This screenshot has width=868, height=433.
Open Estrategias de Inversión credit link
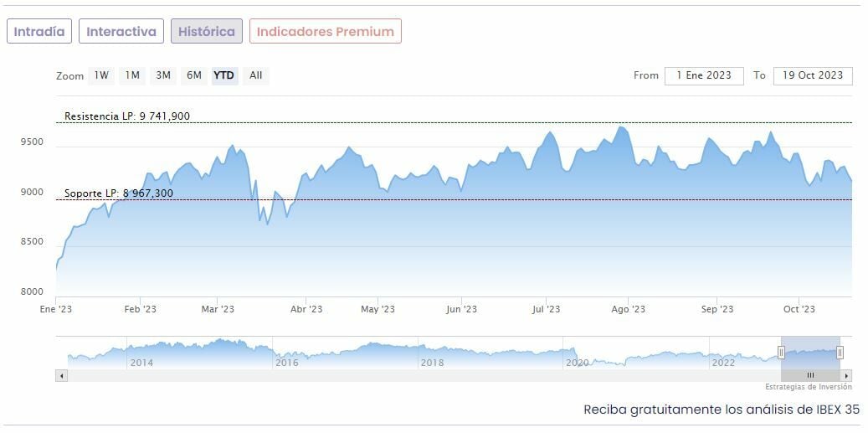click(808, 387)
